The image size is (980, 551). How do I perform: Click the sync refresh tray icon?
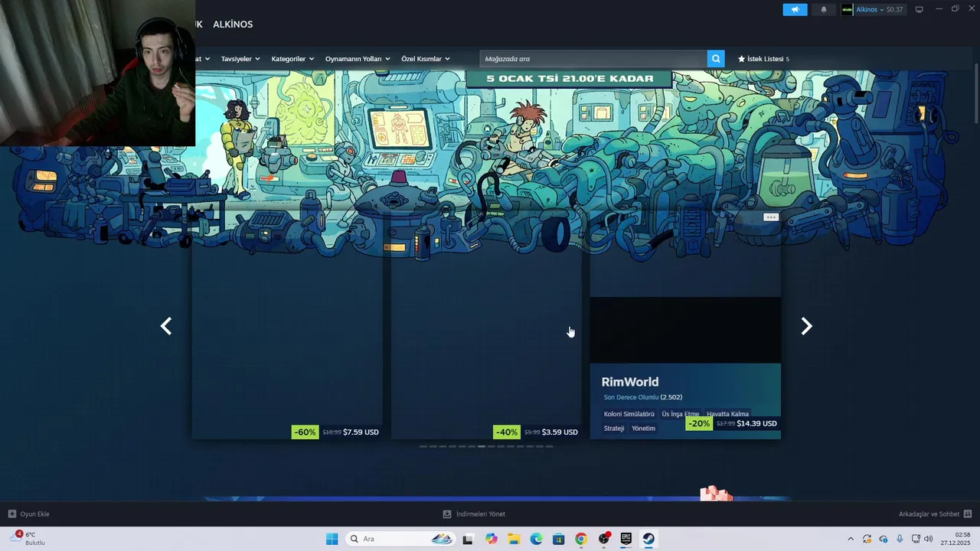[x=867, y=539]
